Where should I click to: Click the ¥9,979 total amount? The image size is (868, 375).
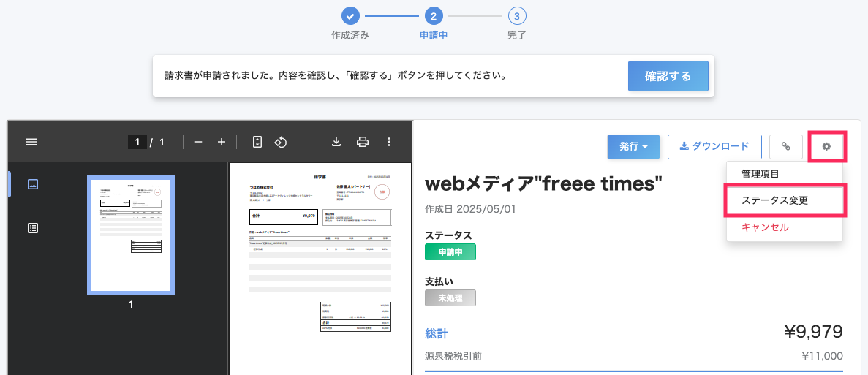[x=813, y=332]
